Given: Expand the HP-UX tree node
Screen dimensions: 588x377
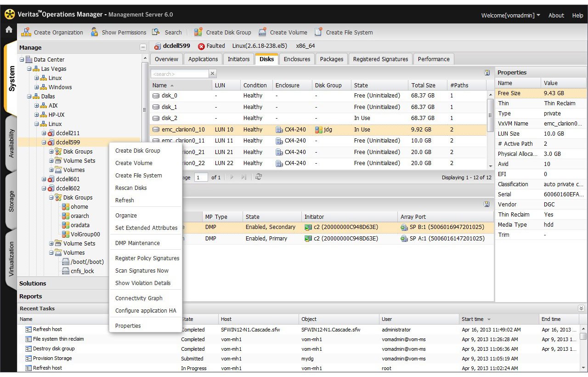Looking at the screenshot, I should point(37,115).
